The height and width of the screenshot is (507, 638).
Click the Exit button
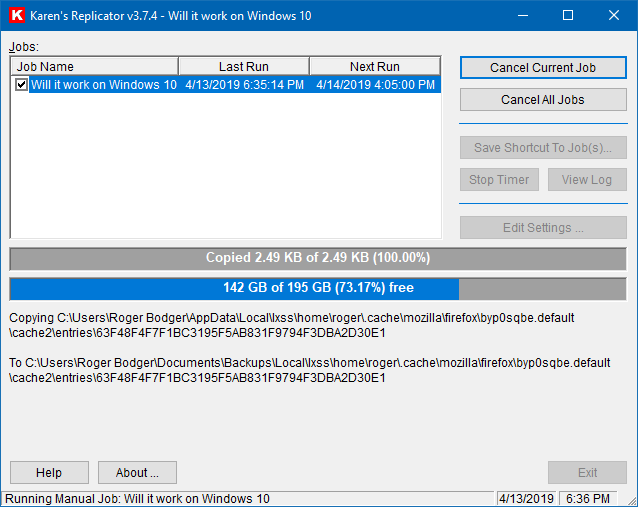587,472
